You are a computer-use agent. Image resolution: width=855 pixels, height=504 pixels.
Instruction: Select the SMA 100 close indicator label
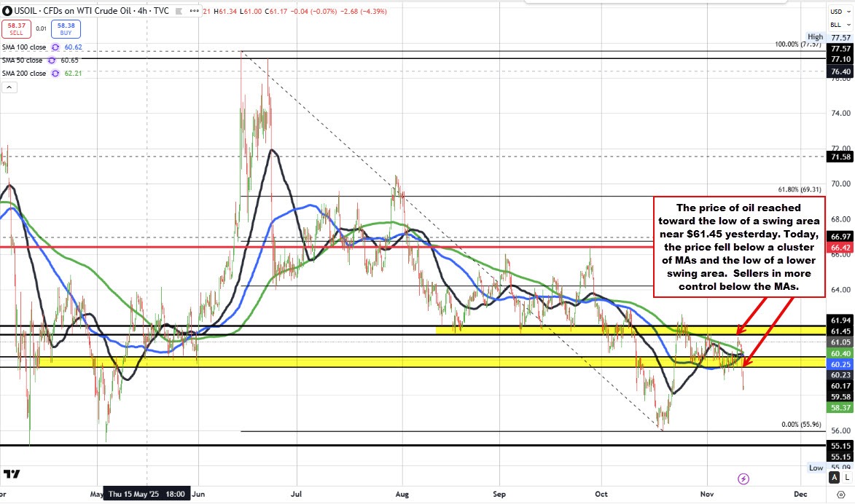click(x=25, y=47)
